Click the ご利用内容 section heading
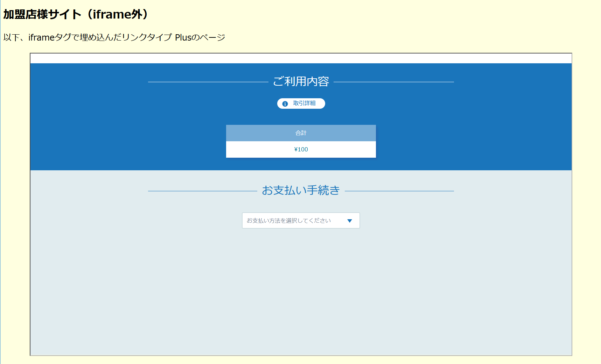Viewport: 601px width, 364px height. (x=301, y=83)
